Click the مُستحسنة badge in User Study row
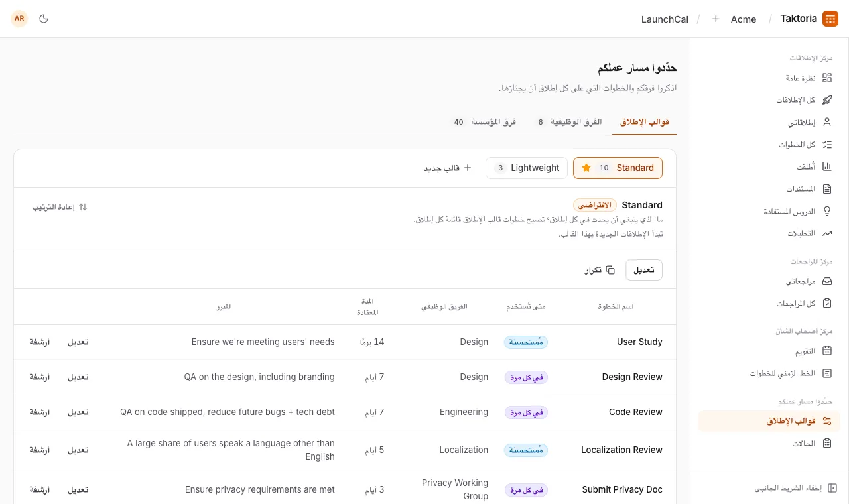 pyautogui.click(x=526, y=342)
